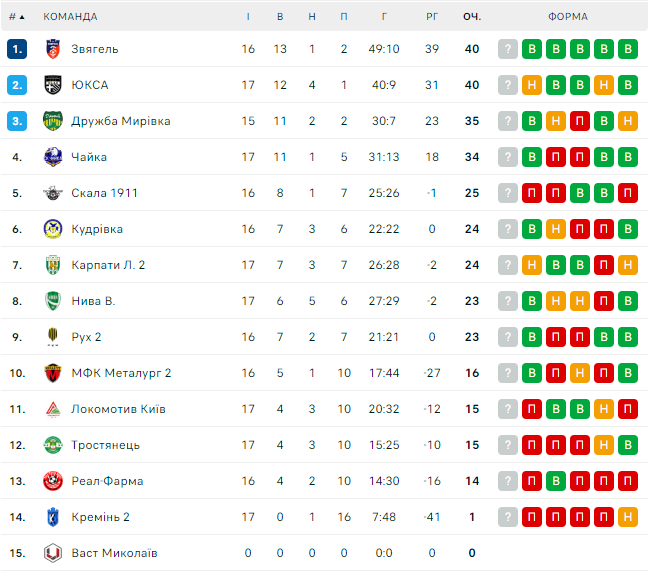Click the МФК Металург 2 team name

pos(121,373)
